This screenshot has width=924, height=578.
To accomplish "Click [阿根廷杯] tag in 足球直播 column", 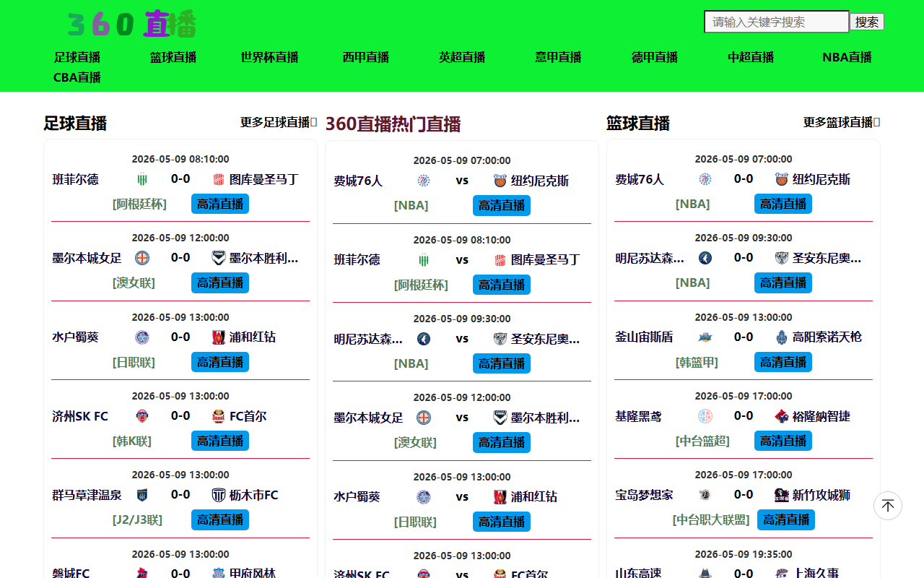I will coord(139,204).
